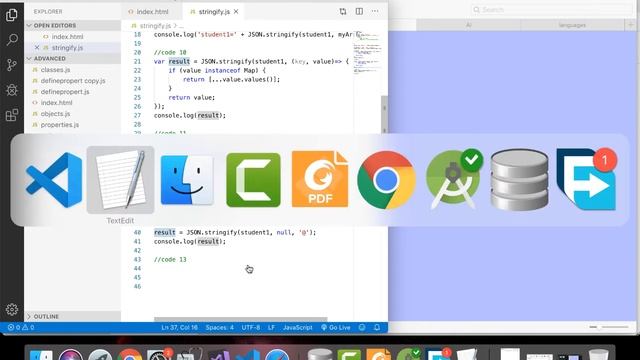Start the Go Live server
This screenshot has width=640, height=360.
pos(336,327)
